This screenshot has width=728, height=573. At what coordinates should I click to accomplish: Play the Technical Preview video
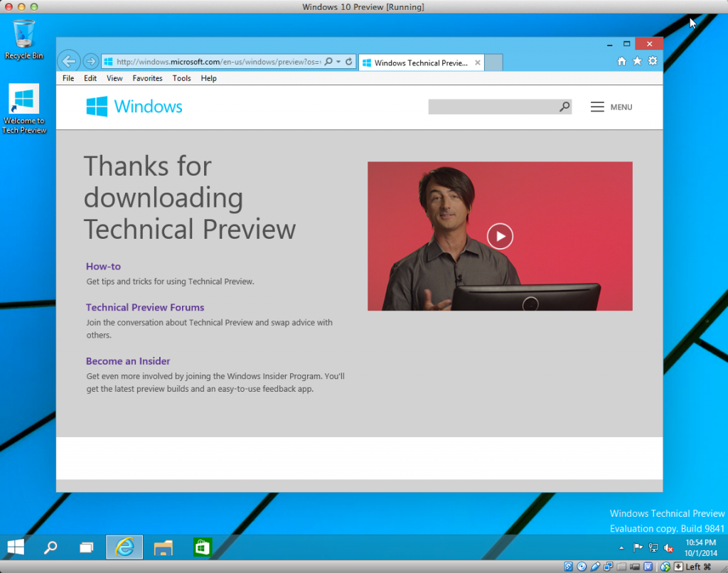pos(500,236)
